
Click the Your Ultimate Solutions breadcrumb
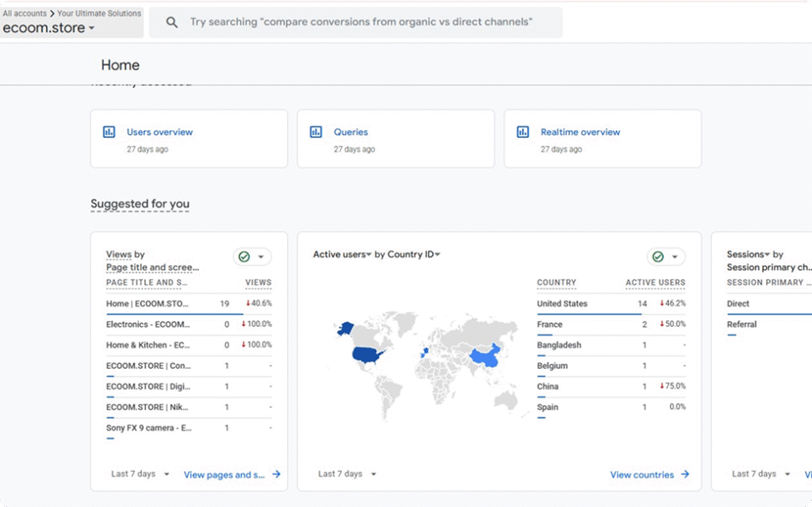pos(99,13)
